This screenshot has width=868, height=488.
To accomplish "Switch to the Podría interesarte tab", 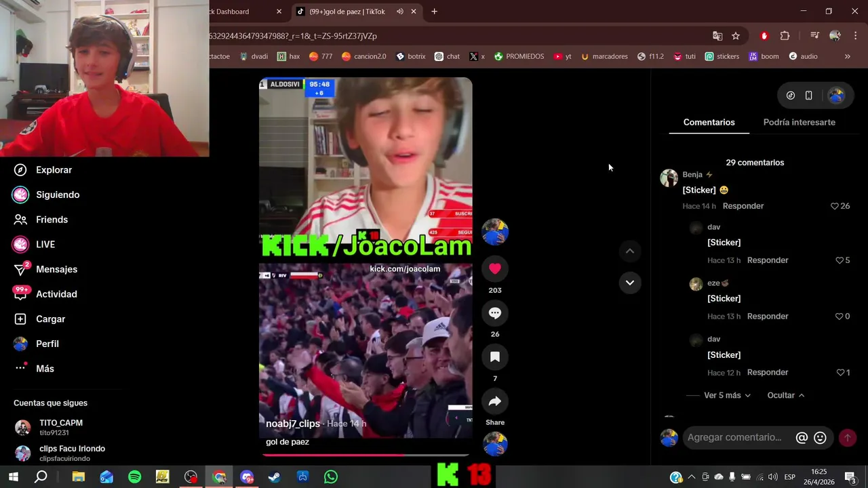I will (x=799, y=122).
